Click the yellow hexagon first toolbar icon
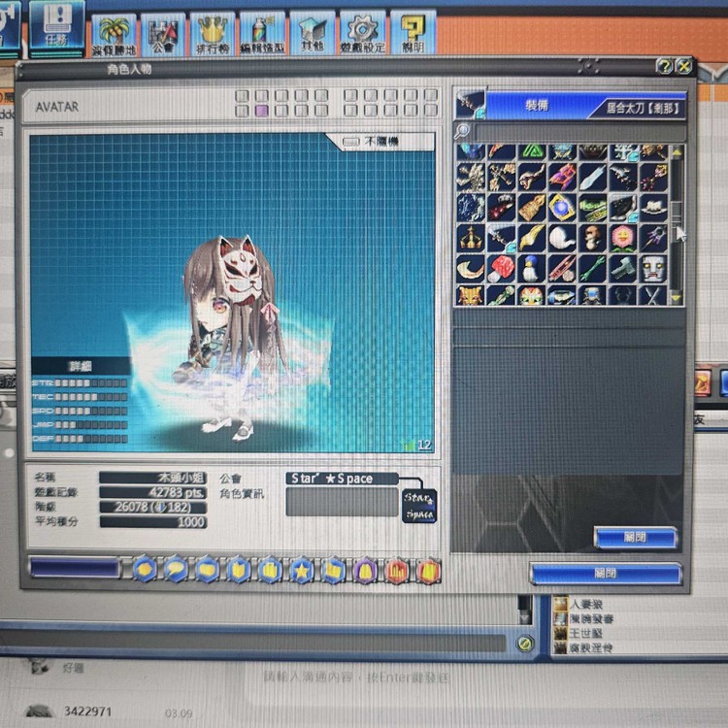 pos(145,569)
